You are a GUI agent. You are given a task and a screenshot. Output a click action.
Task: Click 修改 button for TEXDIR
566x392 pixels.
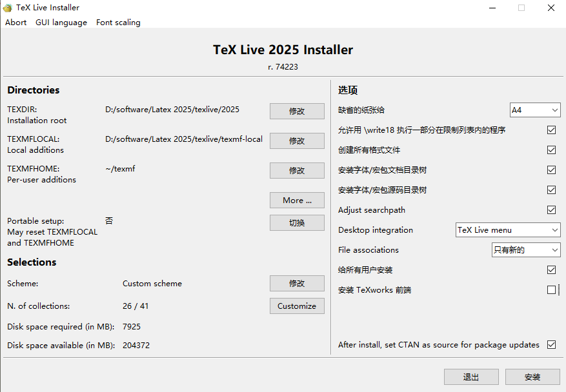coord(297,111)
